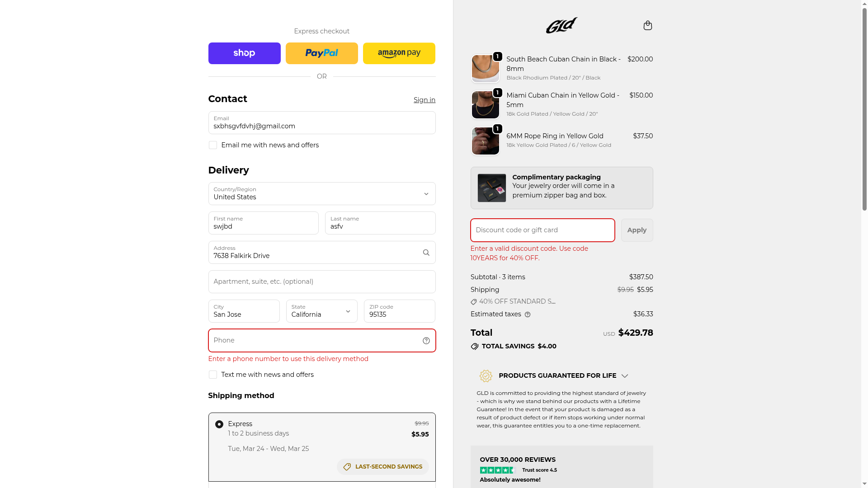Collapse Products Guaranteed for Life section

coord(624,376)
